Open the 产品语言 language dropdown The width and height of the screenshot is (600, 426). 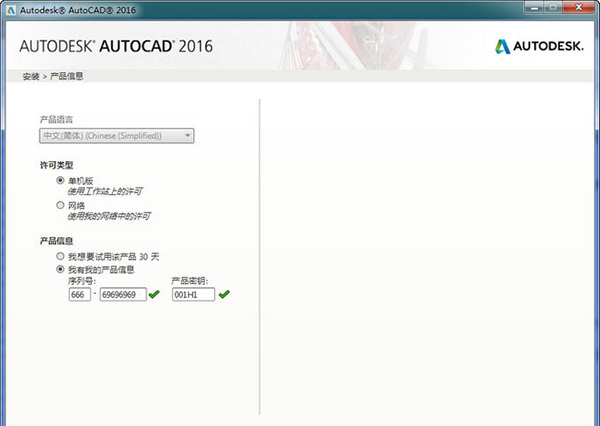[117, 136]
